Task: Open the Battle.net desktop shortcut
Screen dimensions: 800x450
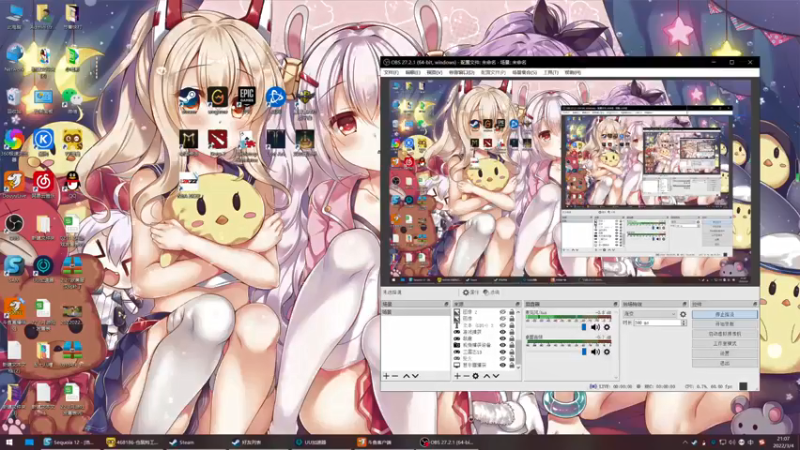Action: (x=276, y=98)
